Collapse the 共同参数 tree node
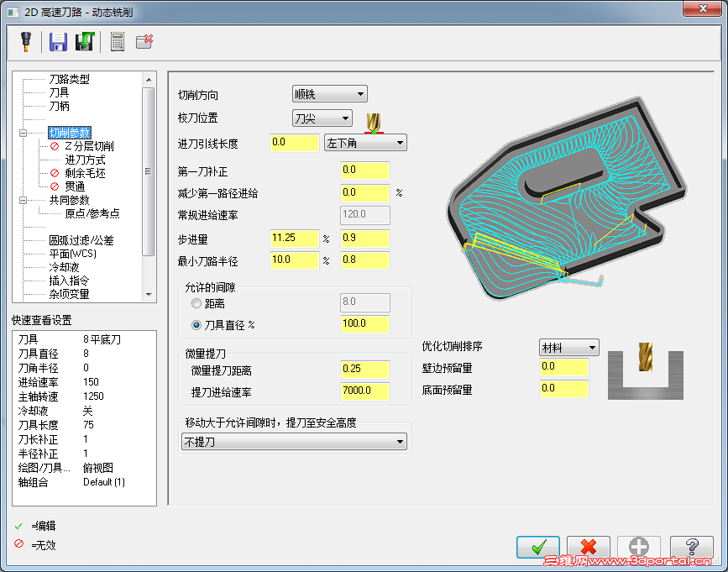The image size is (728, 572). point(23,201)
